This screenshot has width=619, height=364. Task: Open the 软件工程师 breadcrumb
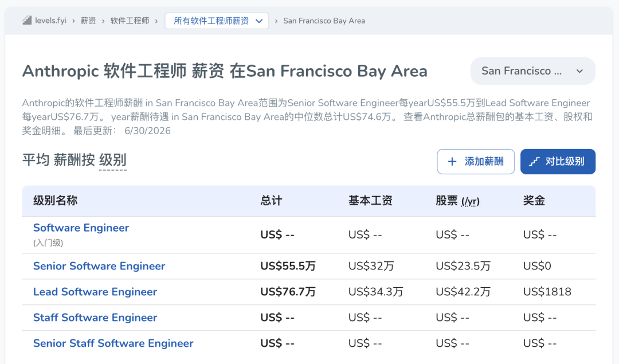coord(130,21)
